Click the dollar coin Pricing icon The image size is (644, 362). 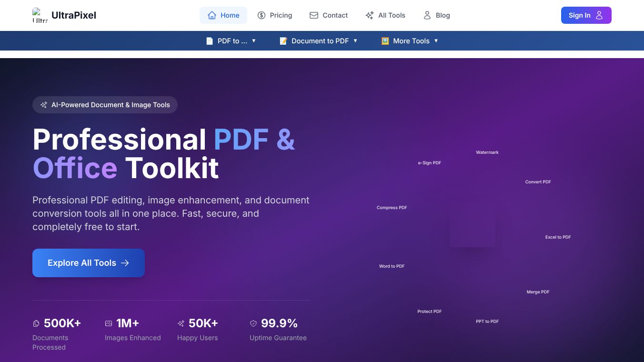click(262, 15)
